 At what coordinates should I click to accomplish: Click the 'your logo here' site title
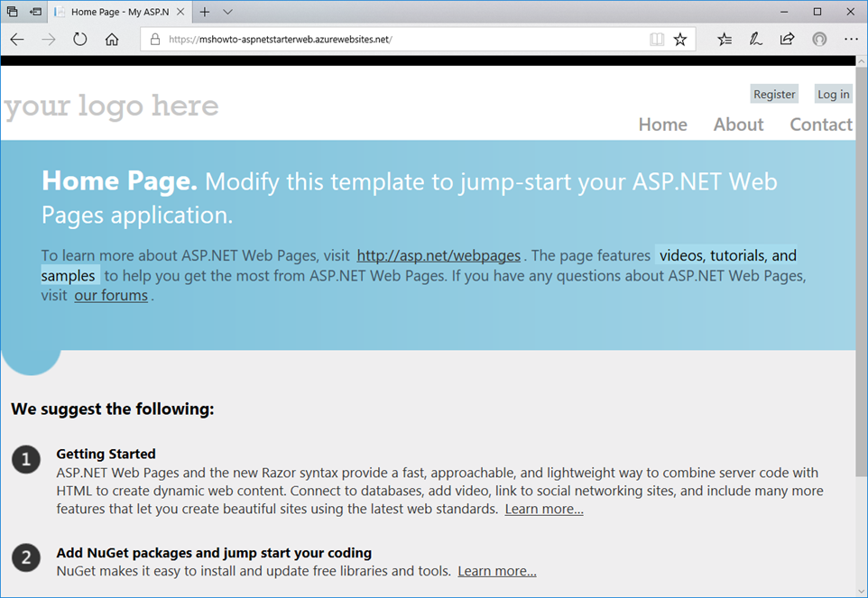111,106
